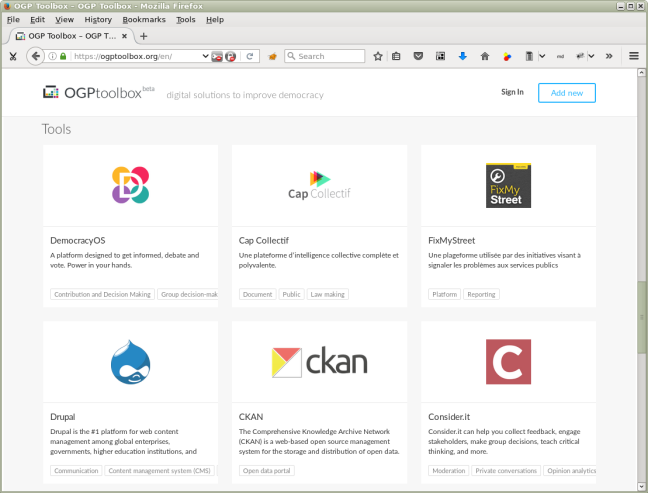The width and height of the screenshot is (648, 493).
Task: Open the Edit menu
Action: (x=37, y=19)
